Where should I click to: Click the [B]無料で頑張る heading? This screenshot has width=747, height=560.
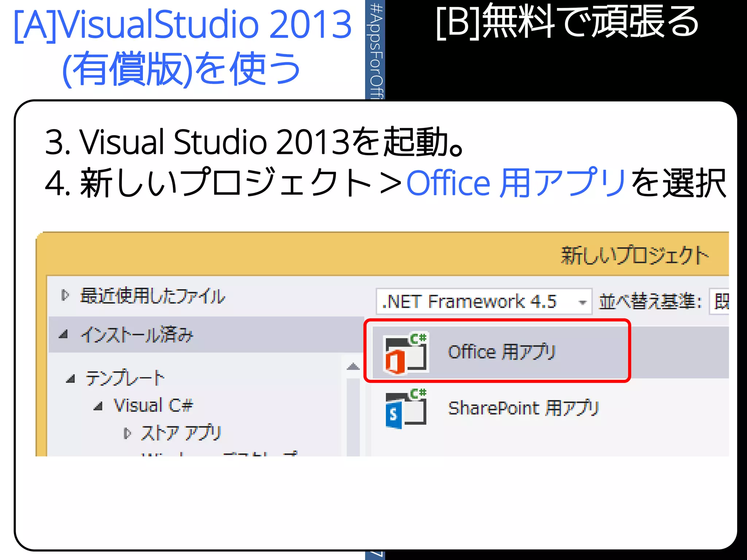tap(568, 22)
